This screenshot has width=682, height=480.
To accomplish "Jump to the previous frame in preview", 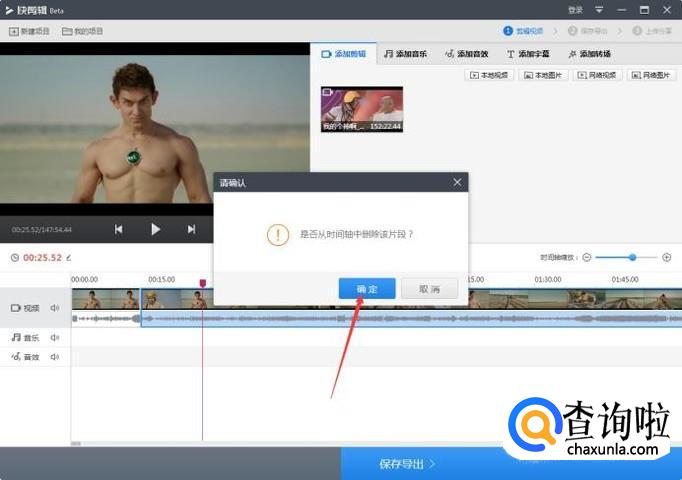I will pos(119,229).
